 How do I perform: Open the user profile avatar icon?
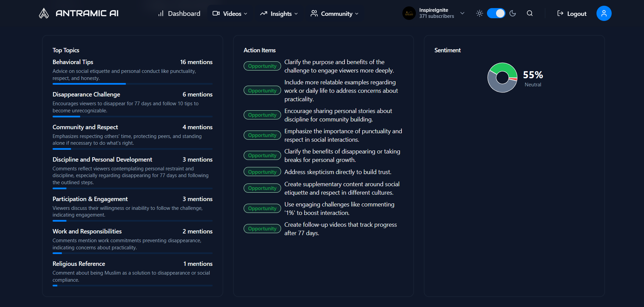(x=604, y=13)
